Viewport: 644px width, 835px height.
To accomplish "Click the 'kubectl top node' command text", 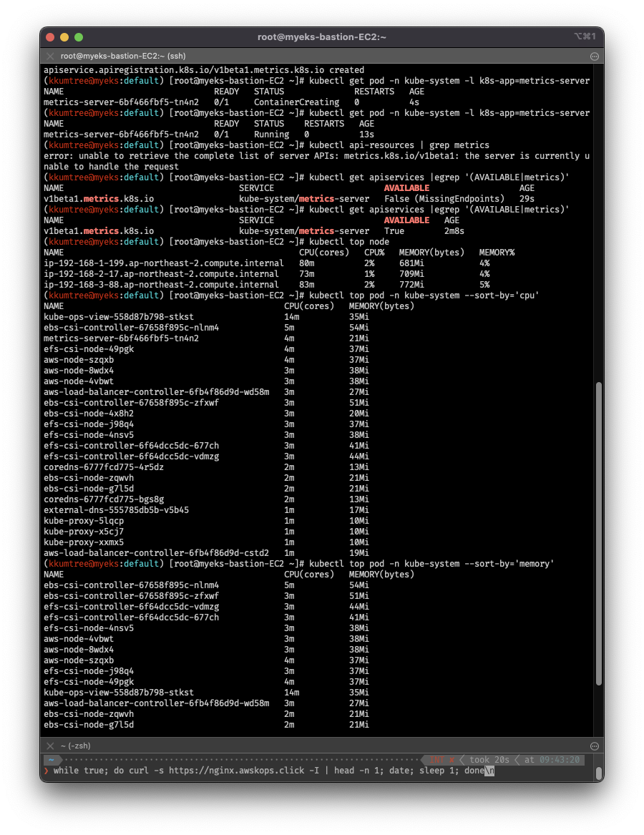I will click(x=349, y=242).
